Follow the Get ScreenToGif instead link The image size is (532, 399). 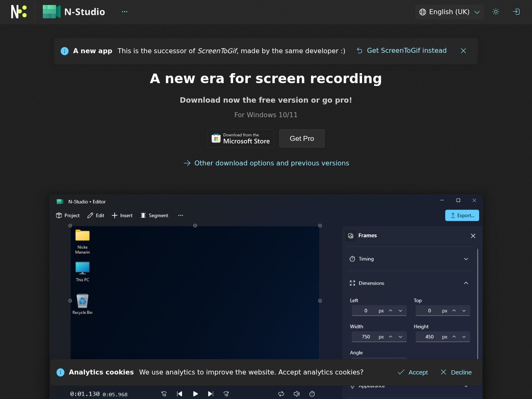click(x=401, y=50)
